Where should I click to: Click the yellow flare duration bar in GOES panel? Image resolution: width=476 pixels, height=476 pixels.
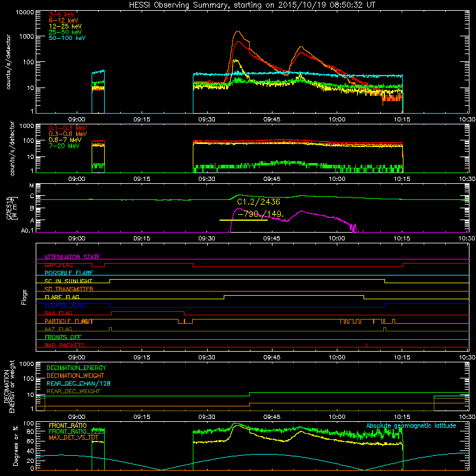coord(243,220)
